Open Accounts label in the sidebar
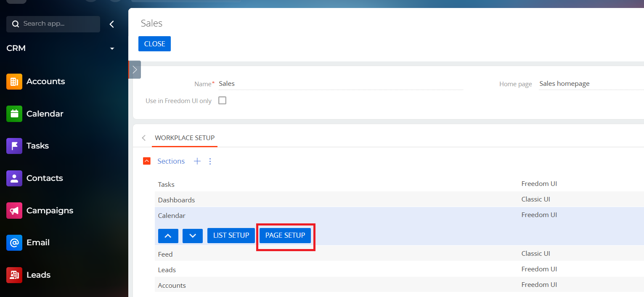644x297 pixels. pyautogui.click(x=45, y=82)
